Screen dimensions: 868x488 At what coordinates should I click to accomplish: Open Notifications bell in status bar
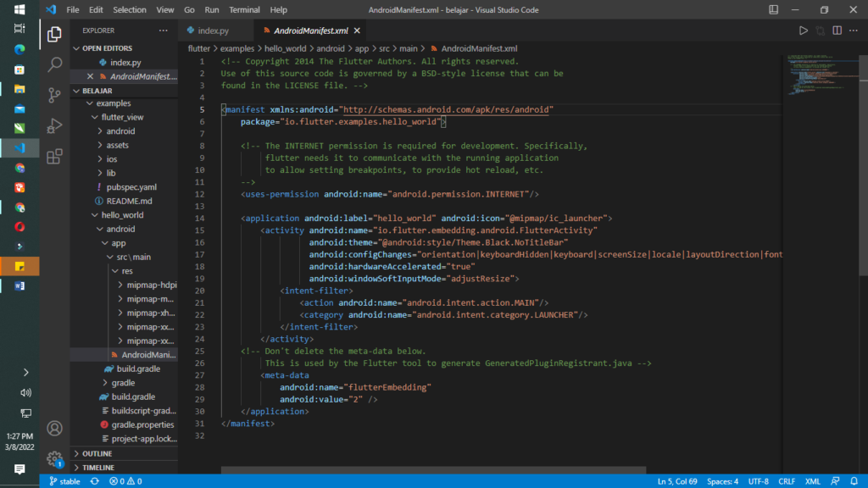[854, 481]
